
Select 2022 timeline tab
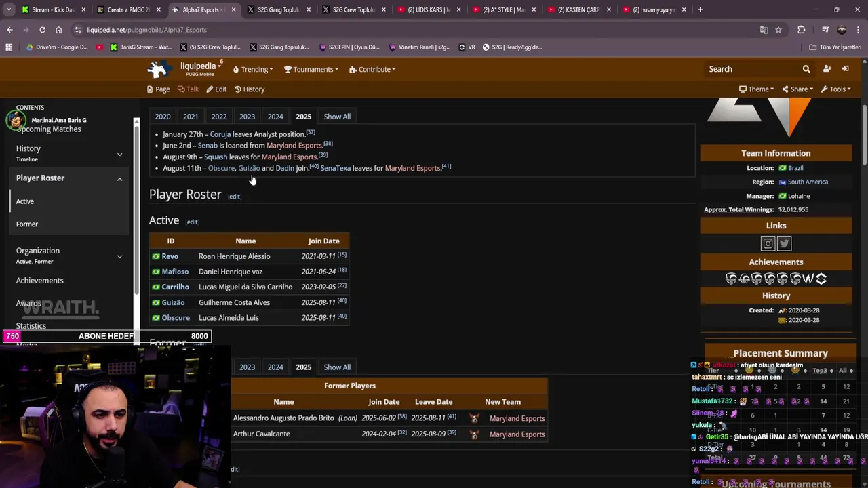click(x=219, y=117)
